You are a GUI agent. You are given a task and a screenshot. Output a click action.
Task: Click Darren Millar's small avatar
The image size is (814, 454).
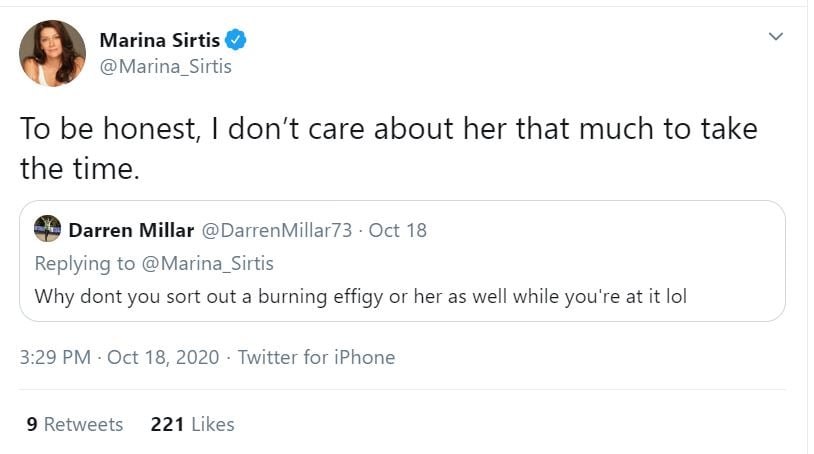[47, 229]
